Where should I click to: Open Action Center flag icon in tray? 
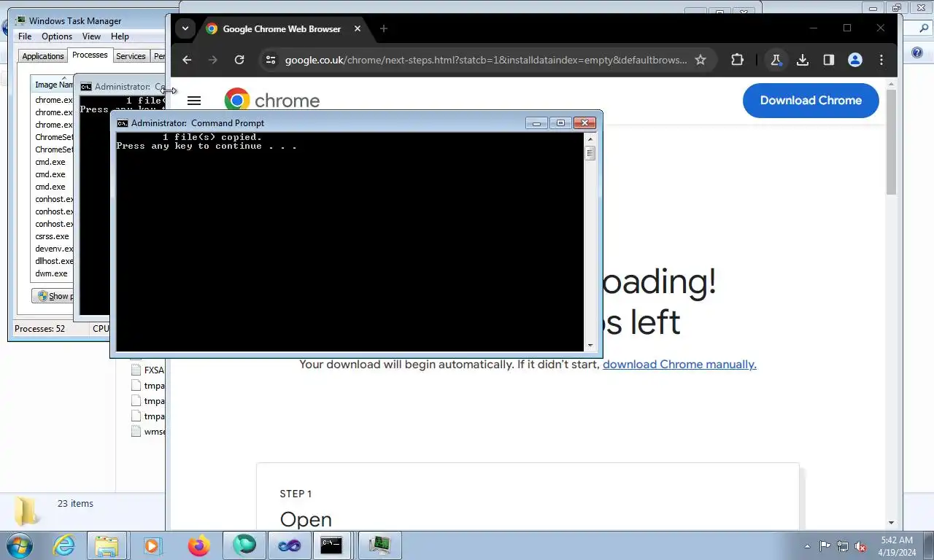coord(825,546)
